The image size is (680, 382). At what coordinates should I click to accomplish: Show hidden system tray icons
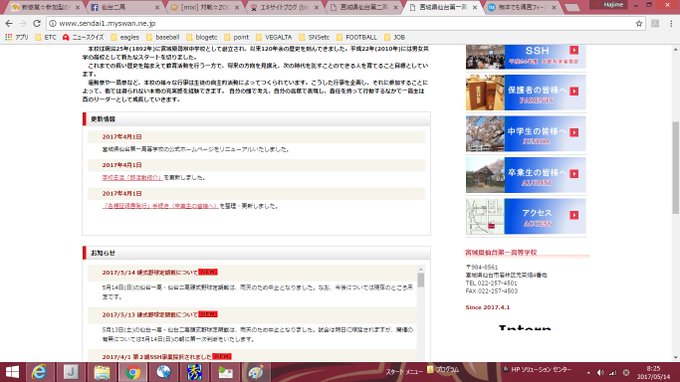(x=588, y=372)
